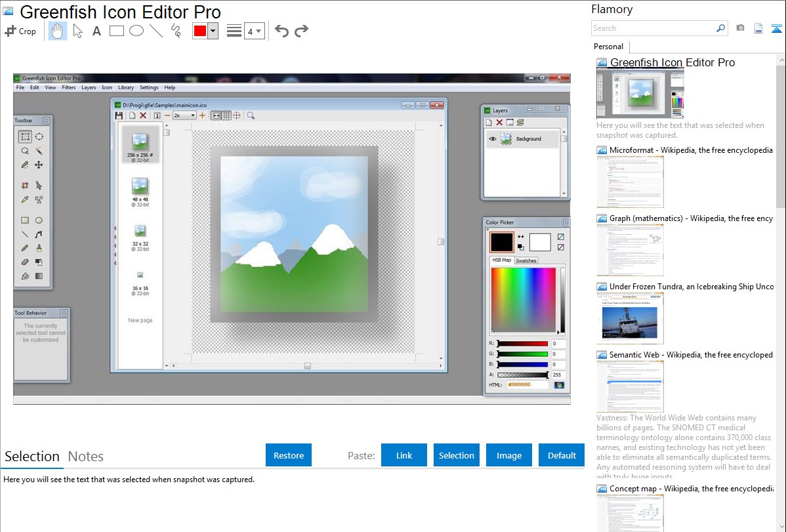Image resolution: width=786 pixels, height=532 pixels.
Task: Activate the hand pan tool
Action: (57, 31)
